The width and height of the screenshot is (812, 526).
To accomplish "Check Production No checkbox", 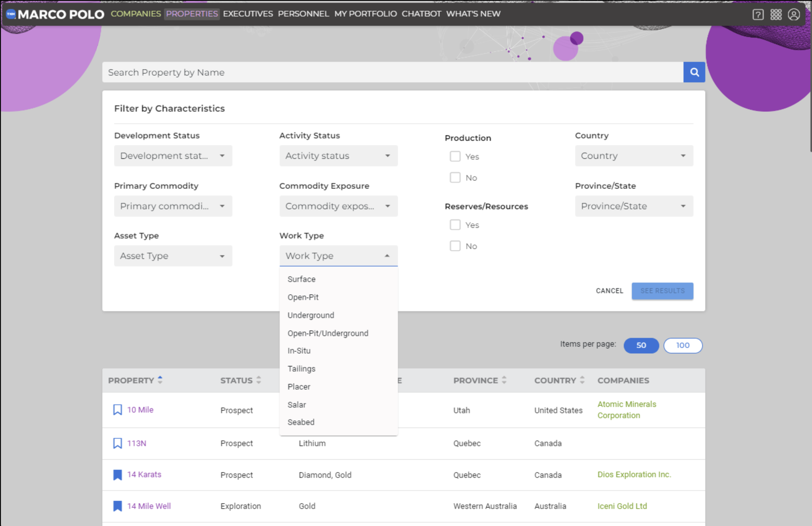I will [x=455, y=178].
